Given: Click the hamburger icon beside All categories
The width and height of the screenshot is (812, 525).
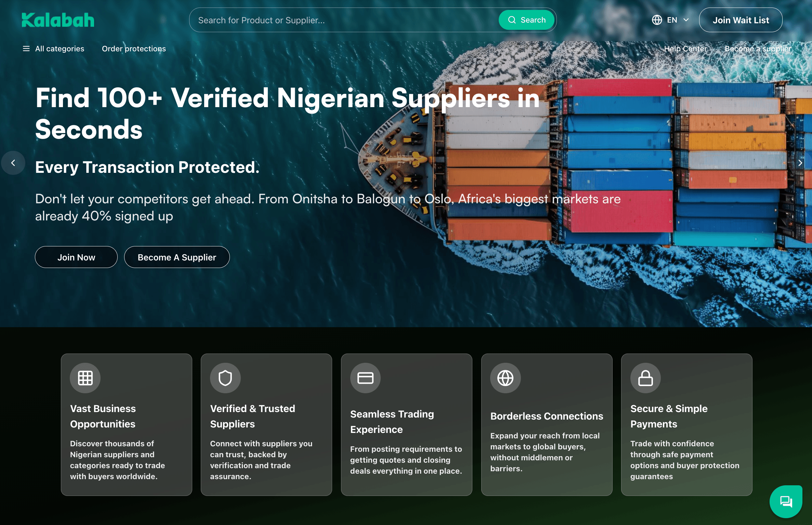Looking at the screenshot, I should [26, 49].
